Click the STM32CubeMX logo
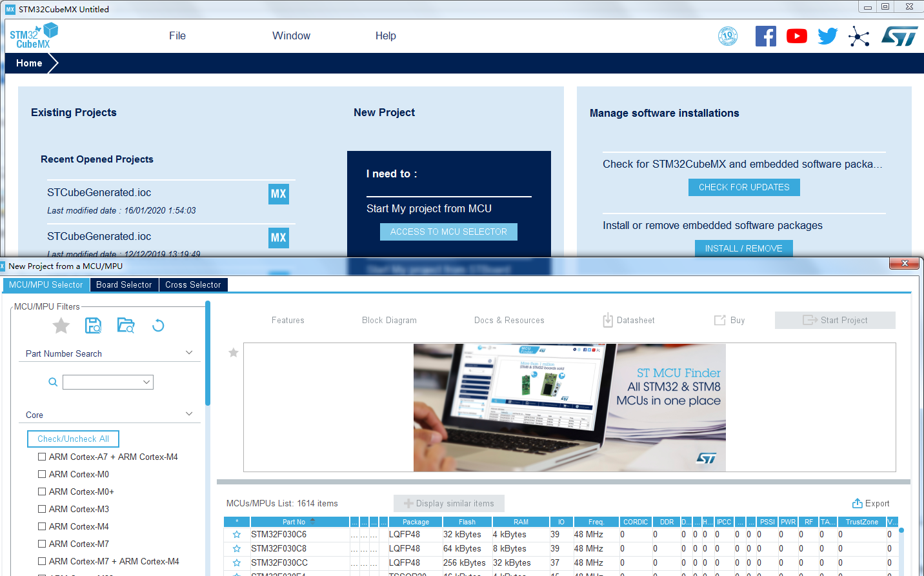 tap(34, 36)
